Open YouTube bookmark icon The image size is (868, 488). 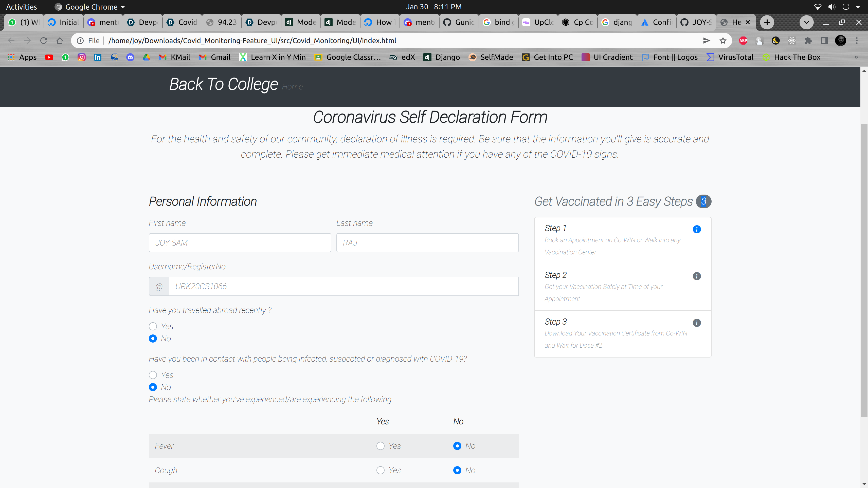[49, 57]
